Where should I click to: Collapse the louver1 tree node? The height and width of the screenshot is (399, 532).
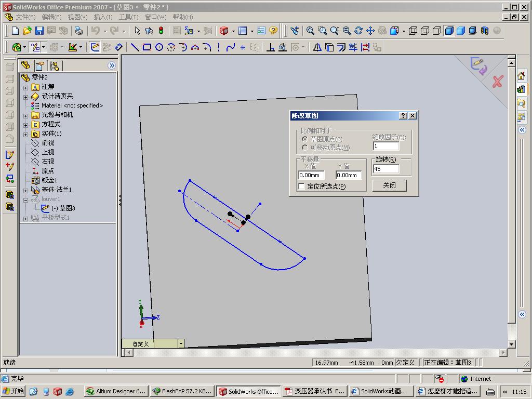click(26, 200)
